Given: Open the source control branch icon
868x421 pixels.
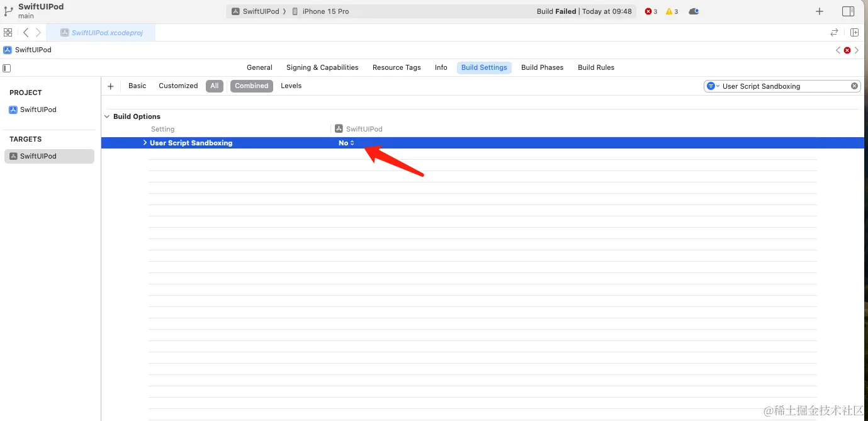Looking at the screenshot, I should (x=8, y=11).
